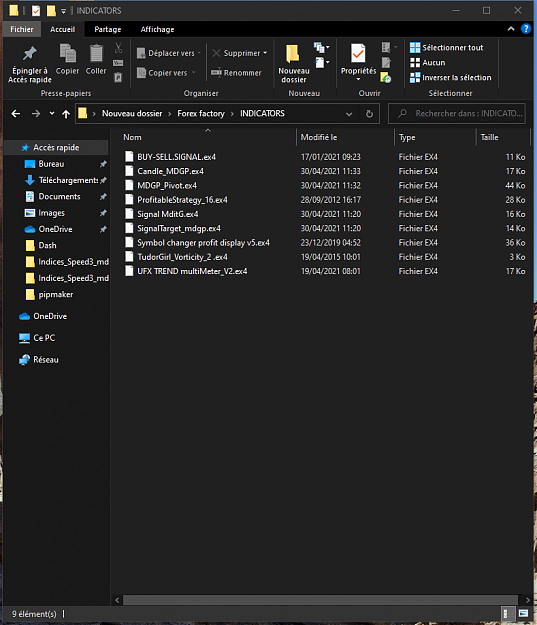
Task: Open the Nouvel élément dropdown
Action: 322,48
